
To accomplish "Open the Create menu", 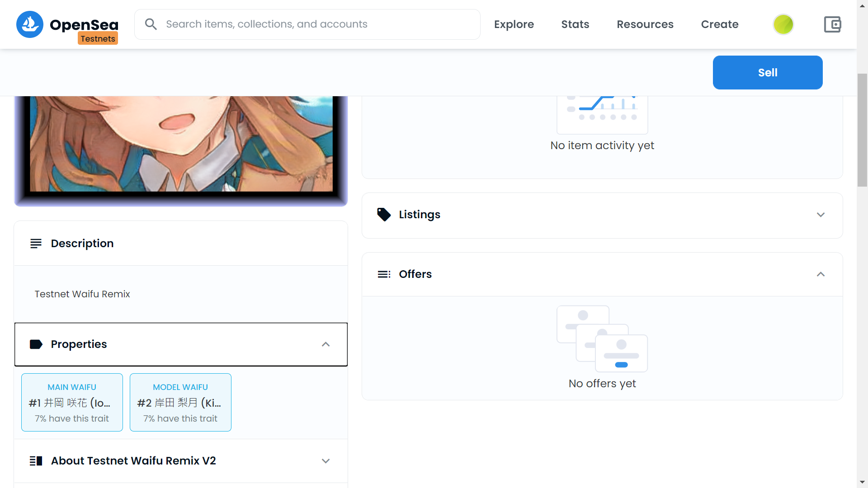I will [720, 24].
